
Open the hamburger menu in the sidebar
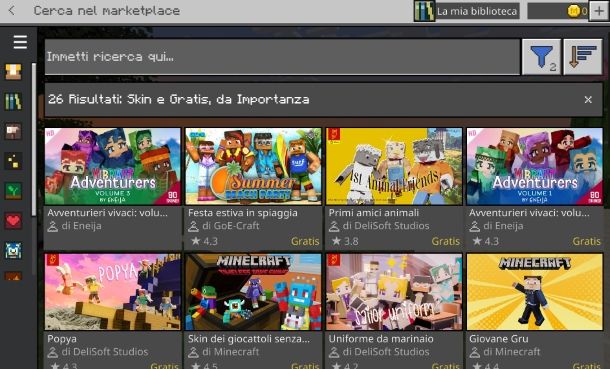tap(20, 42)
